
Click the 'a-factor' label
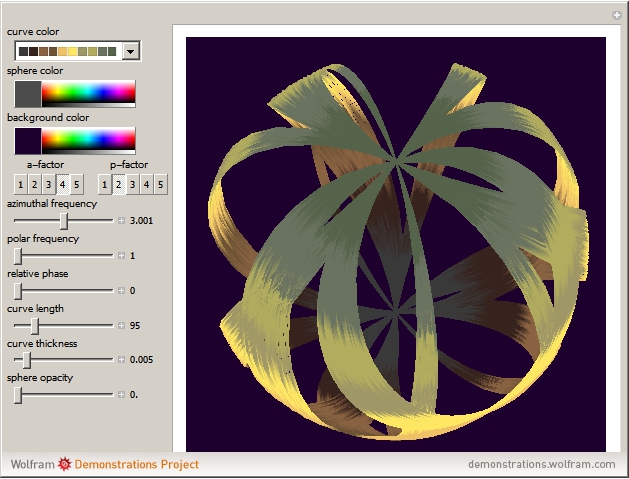point(45,164)
